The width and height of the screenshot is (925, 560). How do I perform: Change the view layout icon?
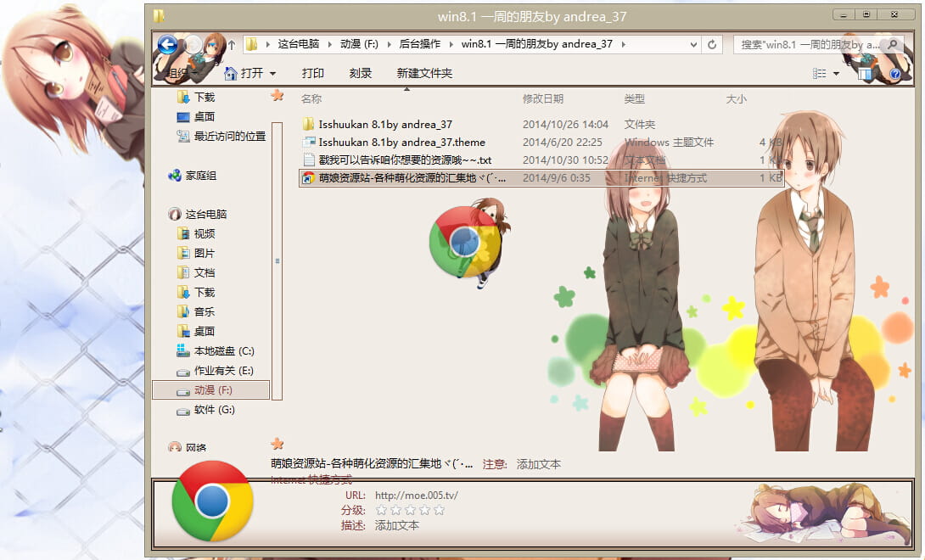tap(820, 74)
